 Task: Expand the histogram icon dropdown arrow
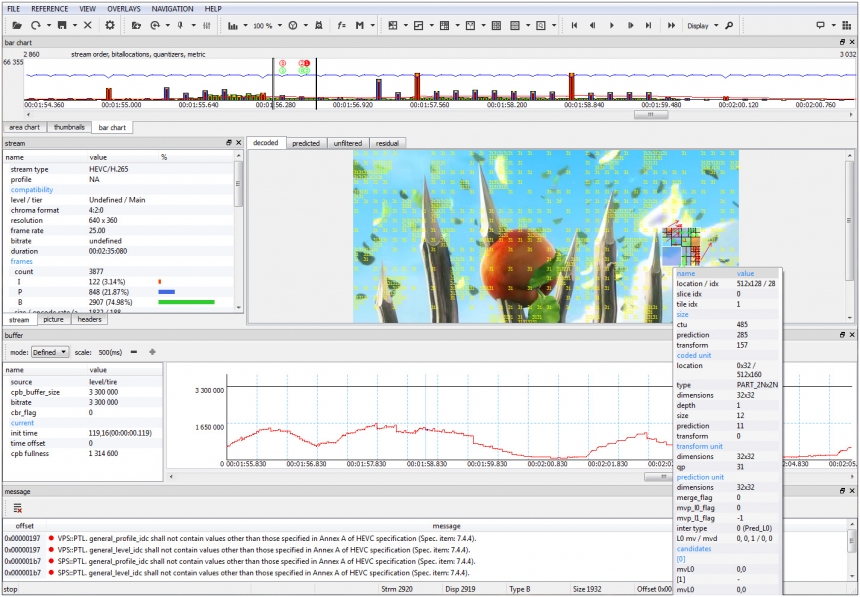click(245, 25)
